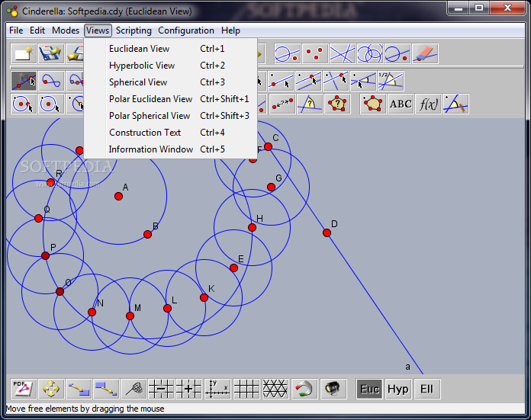This screenshot has width=531, height=420.
Task: Click the zoom in rectangle tool
Action: point(79,389)
